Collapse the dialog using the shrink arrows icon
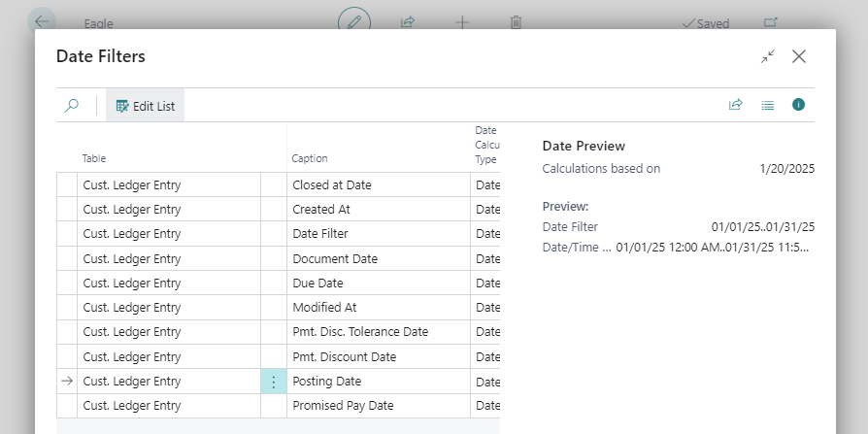Screen dimensions: 868x434 pyautogui.click(x=767, y=56)
